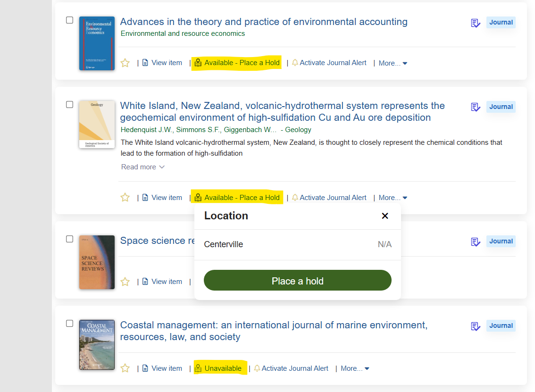This screenshot has width=535, height=392.
Task: Open Available - Place a Hold on first result
Action: pyautogui.click(x=237, y=63)
